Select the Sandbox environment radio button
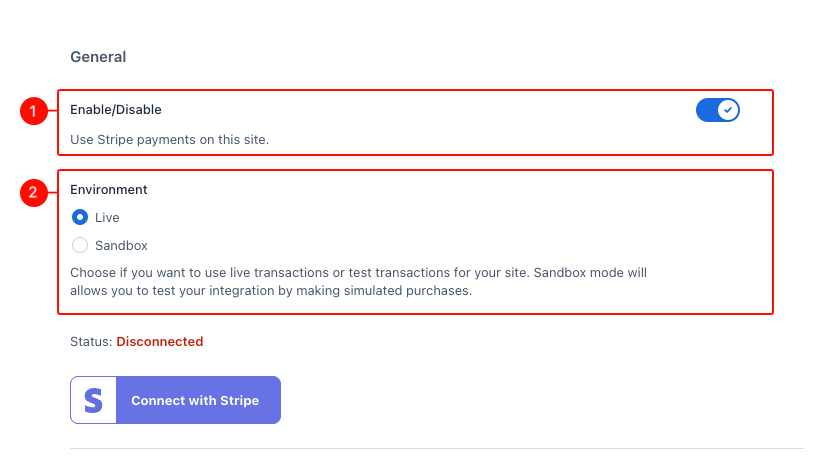Screen dimensions: 824x469 pos(80,245)
